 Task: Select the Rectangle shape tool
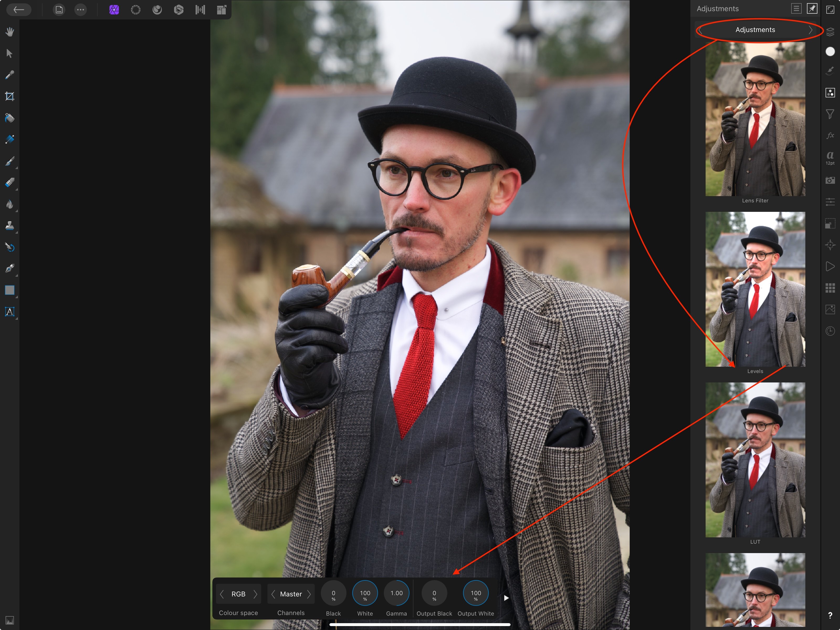(10, 290)
